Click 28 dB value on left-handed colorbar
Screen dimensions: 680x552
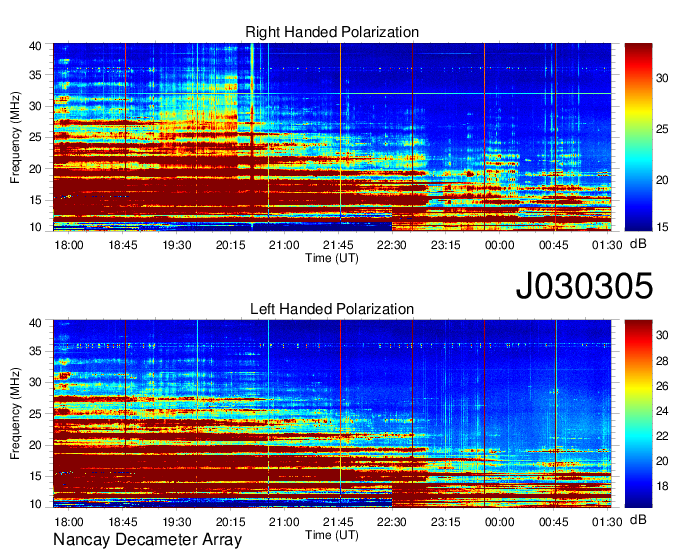[x=662, y=361]
